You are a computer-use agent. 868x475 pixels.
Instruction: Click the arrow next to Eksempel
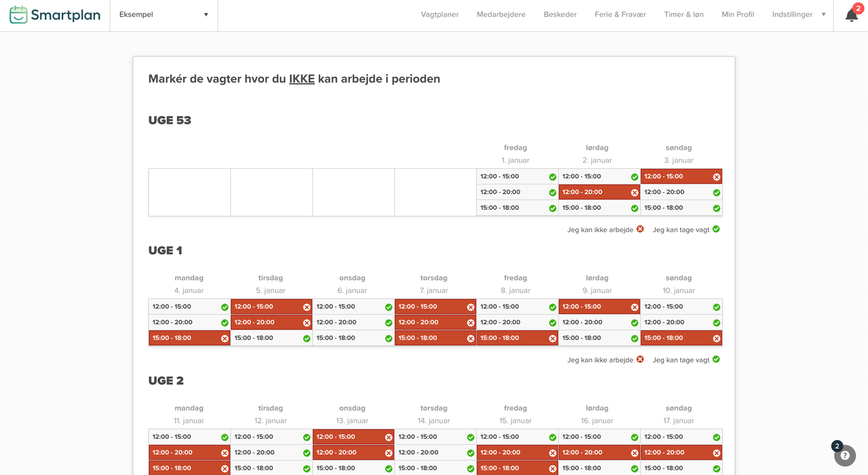coord(206,15)
